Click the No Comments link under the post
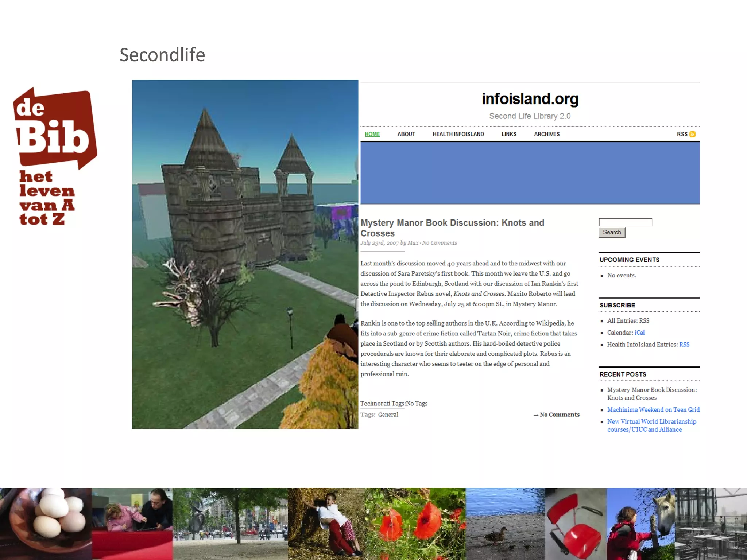747x560 pixels. [557, 415]
